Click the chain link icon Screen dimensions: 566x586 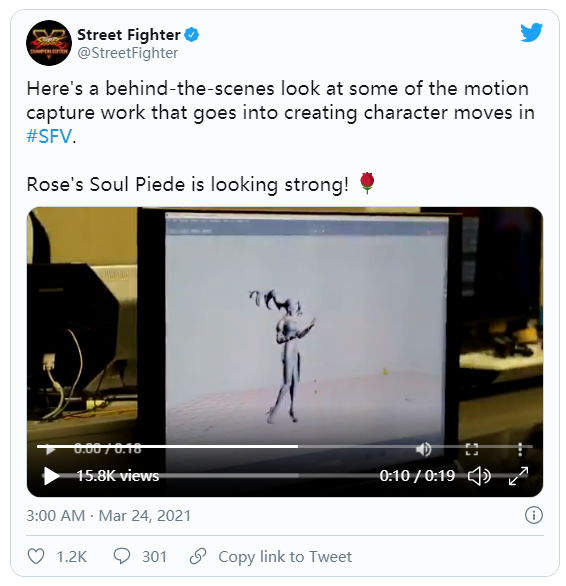(x=198, y=556)
